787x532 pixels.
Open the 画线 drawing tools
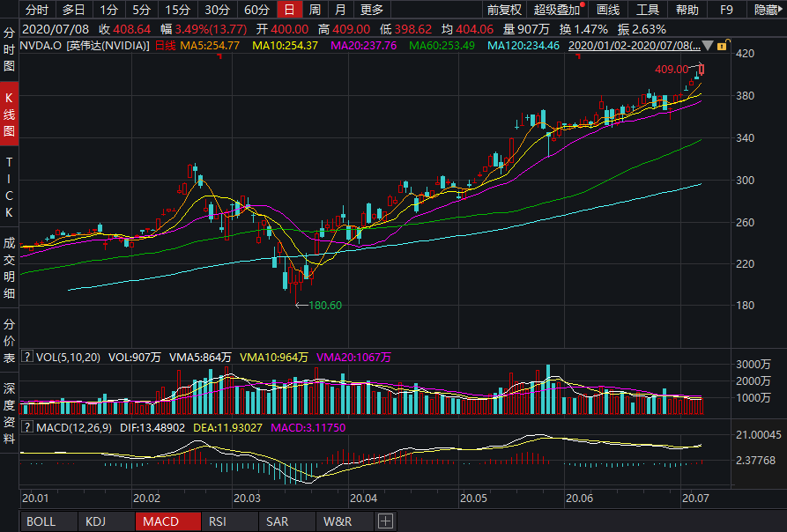608,11
